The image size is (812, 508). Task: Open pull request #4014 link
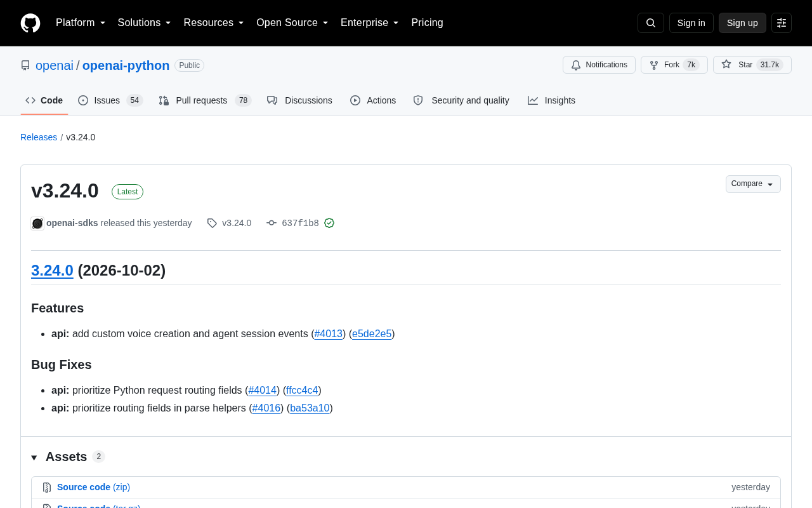[263, 391]
